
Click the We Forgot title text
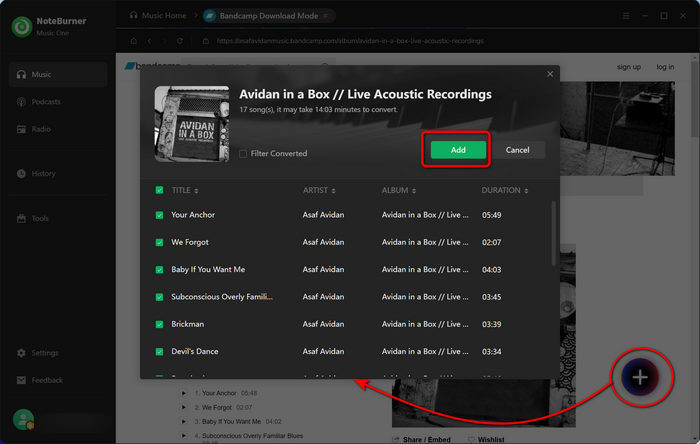(190, 242)
